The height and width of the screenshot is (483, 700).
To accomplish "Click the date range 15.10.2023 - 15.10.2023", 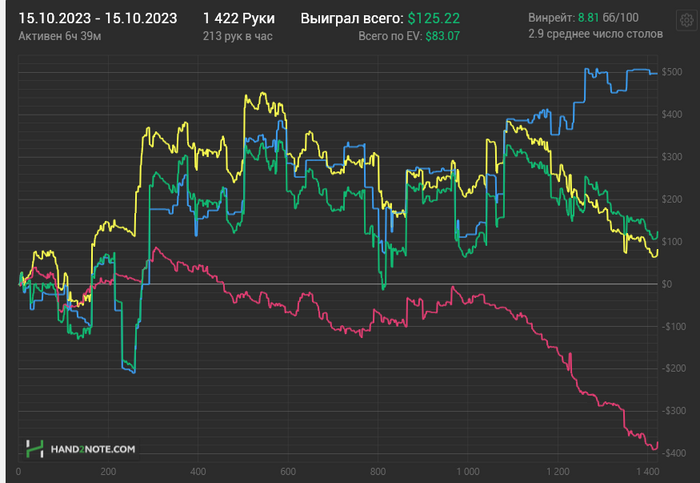I will coord(98,18).
